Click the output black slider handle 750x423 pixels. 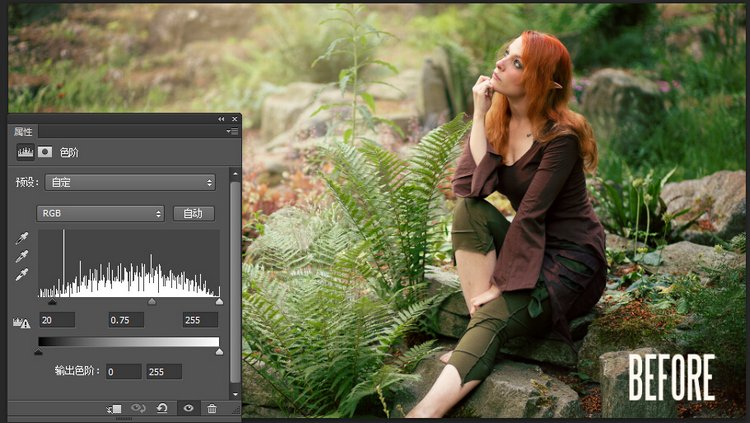coord(39,352)
